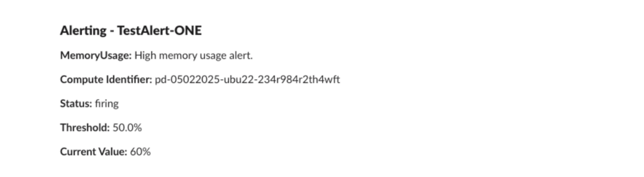Click the bold "Status:" label
Viewport: 644px width, 177px height.
click(x=76, y=103)
